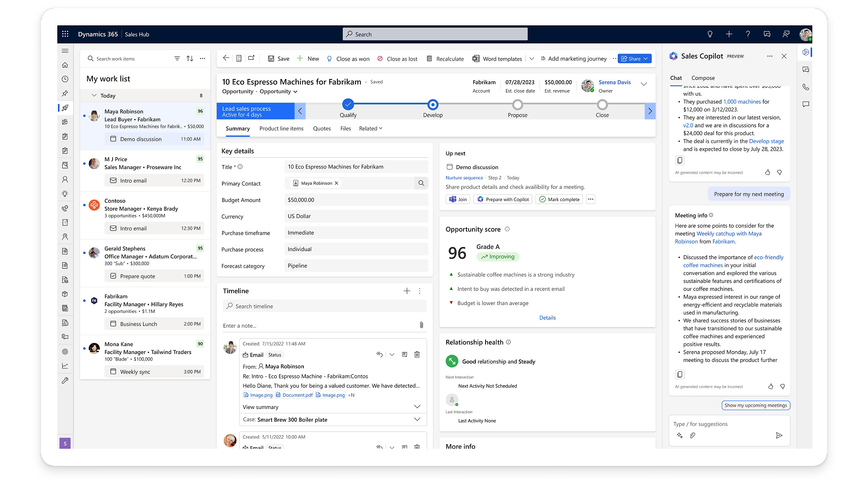
Task: Click the Recalculate toolbar icon
Action: (x=429, y=59)
